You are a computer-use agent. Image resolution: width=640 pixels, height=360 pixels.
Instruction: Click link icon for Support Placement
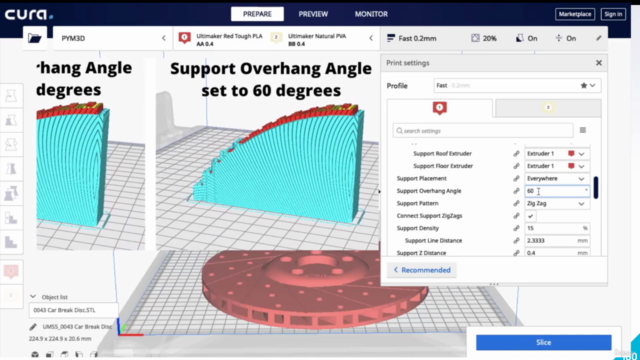click(516, 178)
